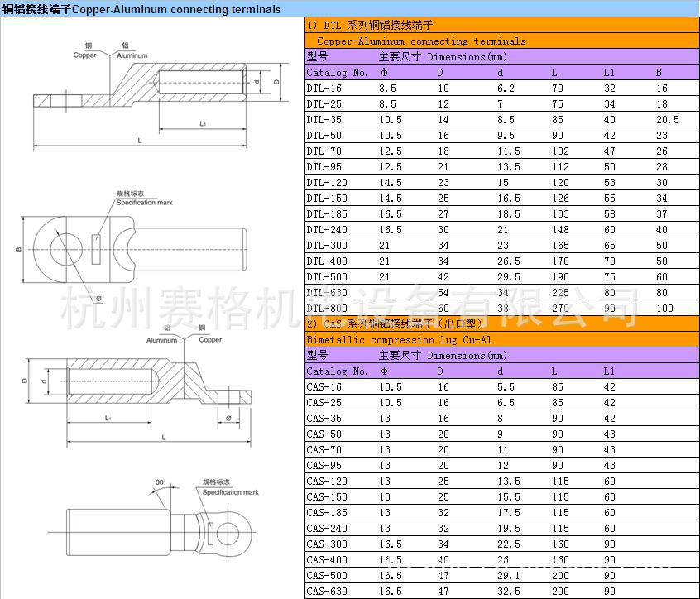Select the heading "Bimetallic compression lug Cu-Al"

(399, 340)
